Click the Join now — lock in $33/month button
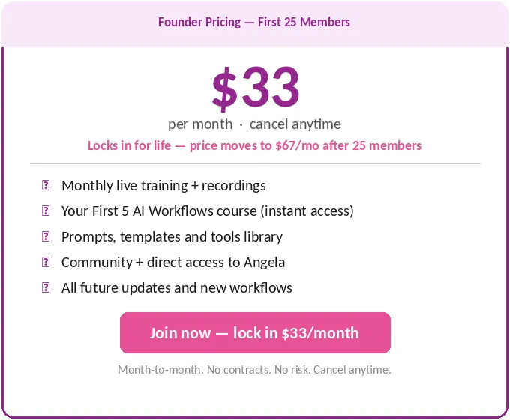This screenshot has width=510, height=420. point(255,332)
